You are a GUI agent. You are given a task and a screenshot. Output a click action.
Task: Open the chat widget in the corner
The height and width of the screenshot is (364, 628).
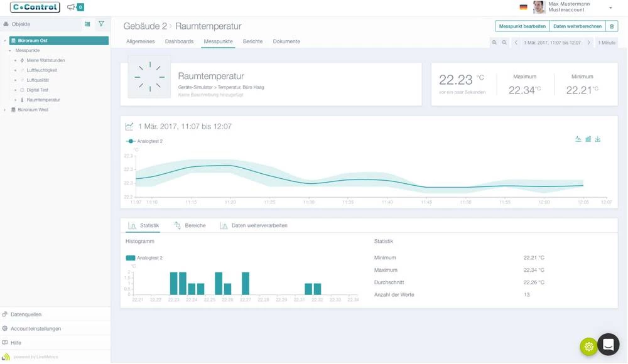(608, 344)
